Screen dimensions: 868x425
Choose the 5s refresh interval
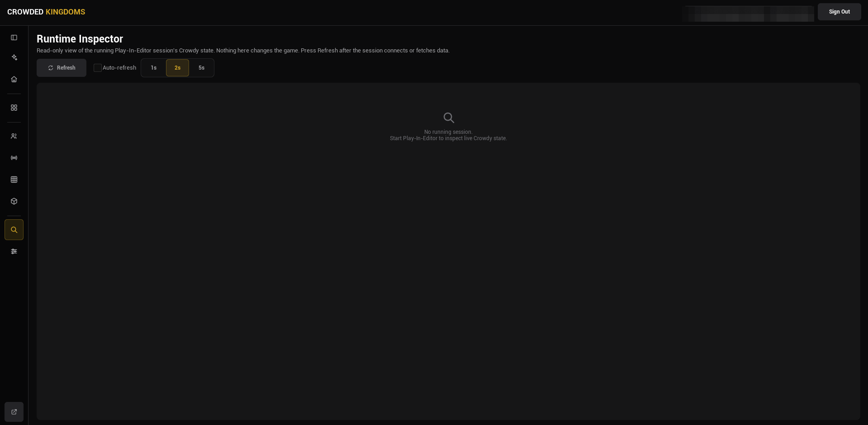pyautogui.click(x=201, y=68)
